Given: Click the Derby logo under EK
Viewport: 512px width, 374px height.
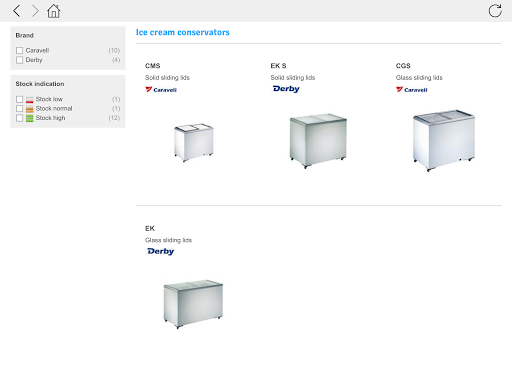Looking at the screenshot, I should (161, 251).
